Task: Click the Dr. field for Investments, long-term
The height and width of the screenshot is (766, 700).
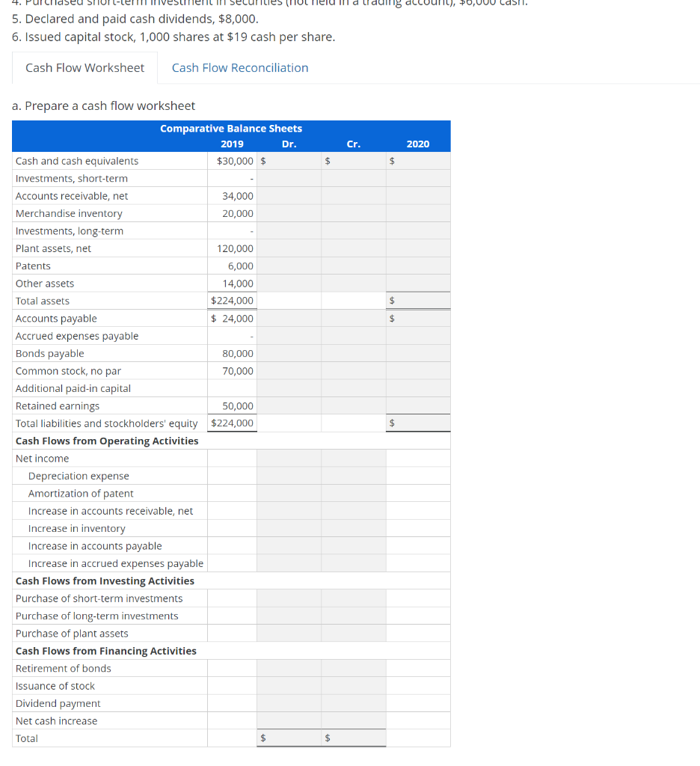Action: click(x=289, y=231)
